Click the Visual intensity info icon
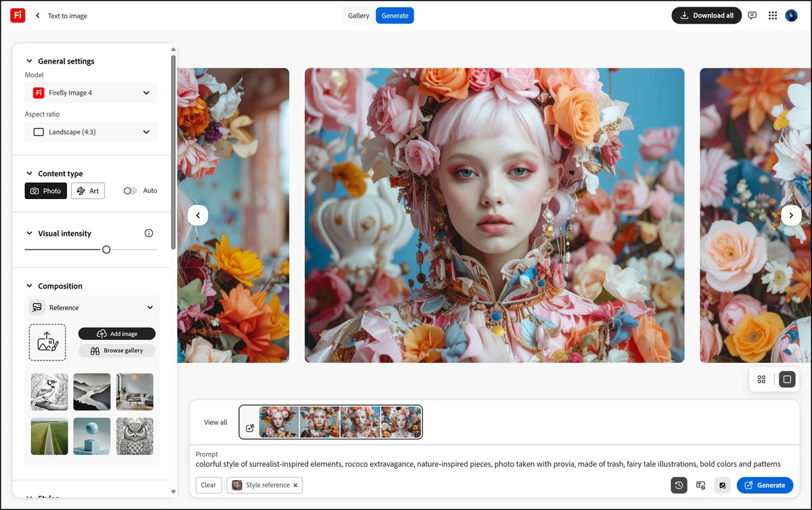Screen dimensions: 812x510 tap(149, 233)
